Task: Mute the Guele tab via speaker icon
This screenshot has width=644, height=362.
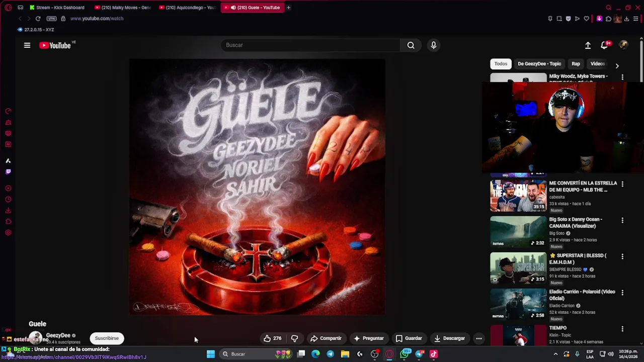Action: click(233, 8)
